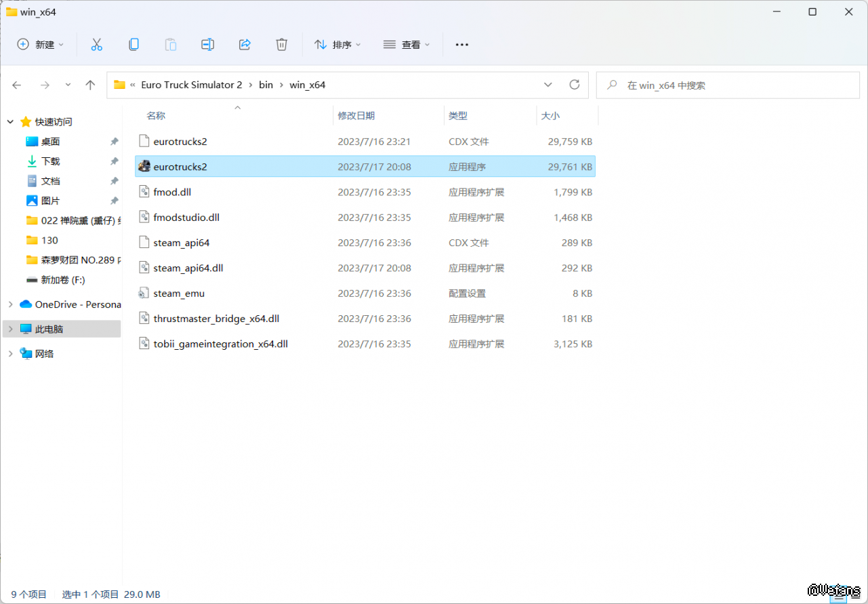Open the three-dot more options menu
This screenshot has height=604, width=868.
coord(461,45)
